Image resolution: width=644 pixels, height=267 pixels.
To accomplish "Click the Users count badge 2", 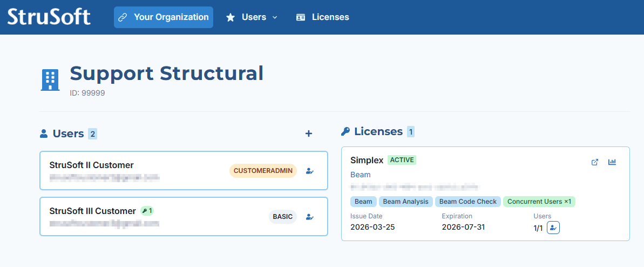I will click(x=92, y=133).
